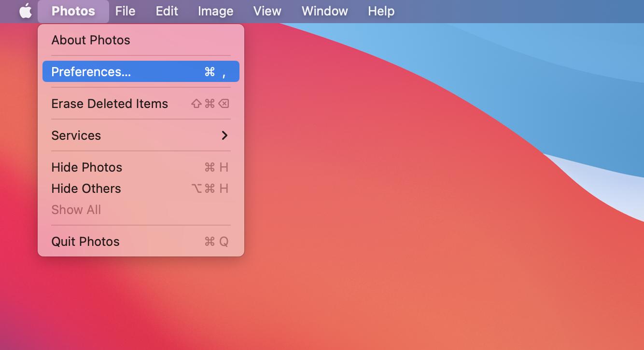Click the greyed-out Show All item
Image resolution: width=644 pixels, height=350 pixels.
(x=76, y=210)
